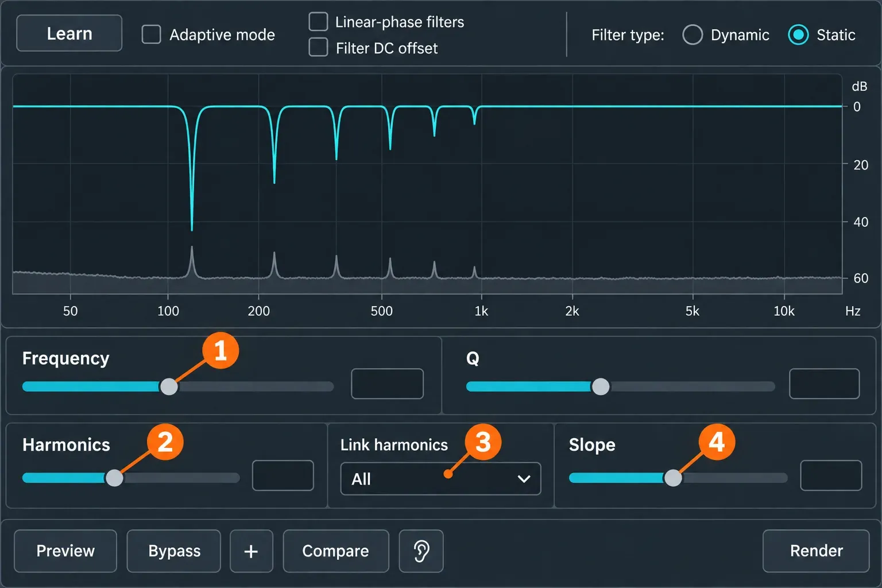Click the Frequency value input field
Screen dimensions: 882x588
pos(387,384)
